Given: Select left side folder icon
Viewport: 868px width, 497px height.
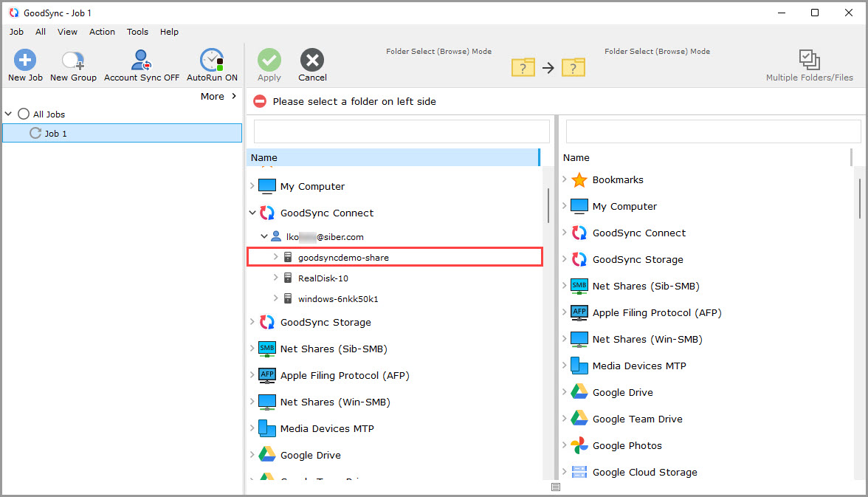Looking at the screenshot, I should [523, 67].
